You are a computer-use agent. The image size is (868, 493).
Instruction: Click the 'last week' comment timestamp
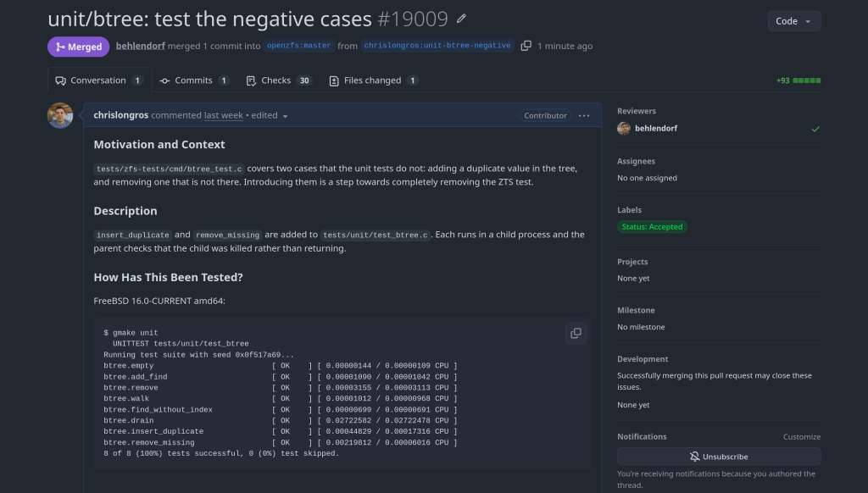[x=224, y=115]
